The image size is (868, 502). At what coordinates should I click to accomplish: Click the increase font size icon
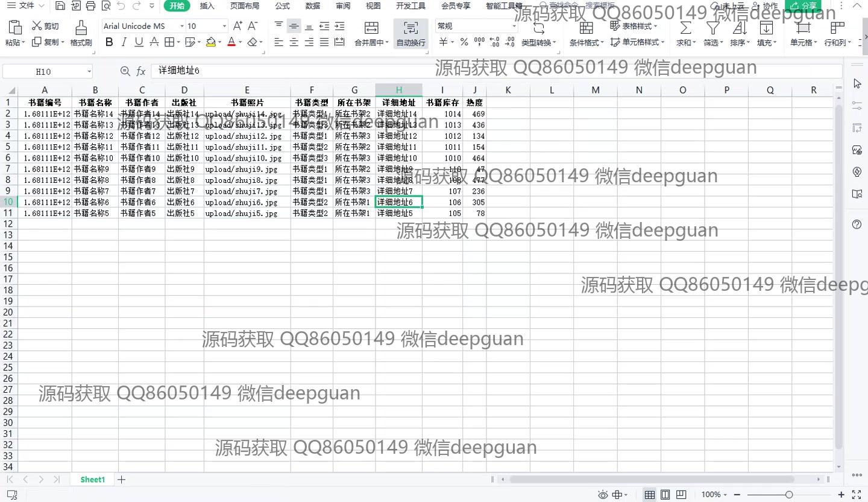coord(237,26)
